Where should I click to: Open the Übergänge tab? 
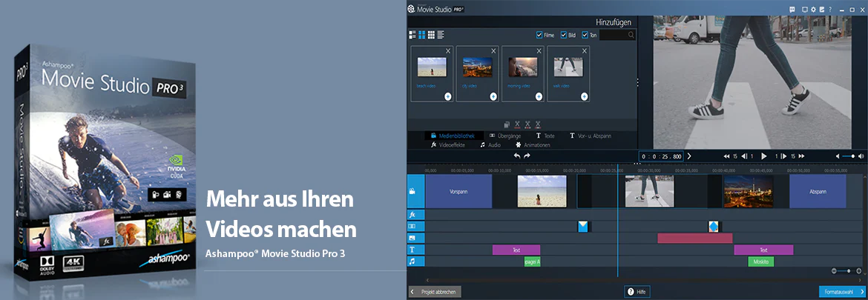pyautogui.click(x=505, y=136)
